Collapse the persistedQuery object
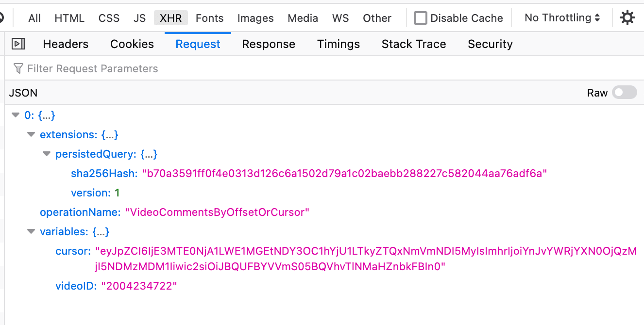The image size is (644, 325). [47, 154]
